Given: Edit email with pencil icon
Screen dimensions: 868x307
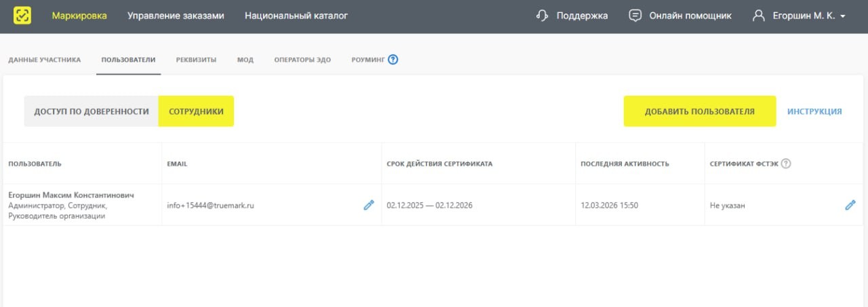Looking at the screenshot, I should click(x=369, y=205).
